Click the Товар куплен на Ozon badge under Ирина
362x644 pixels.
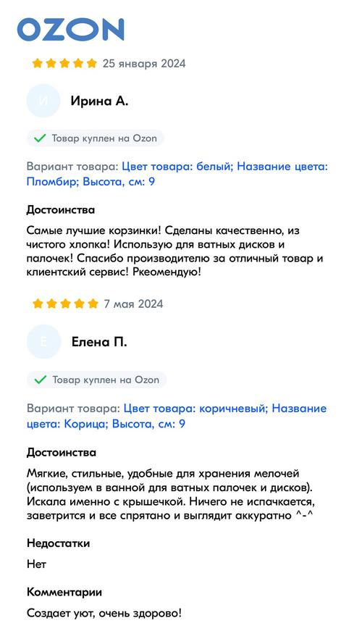tap(96, 138)
